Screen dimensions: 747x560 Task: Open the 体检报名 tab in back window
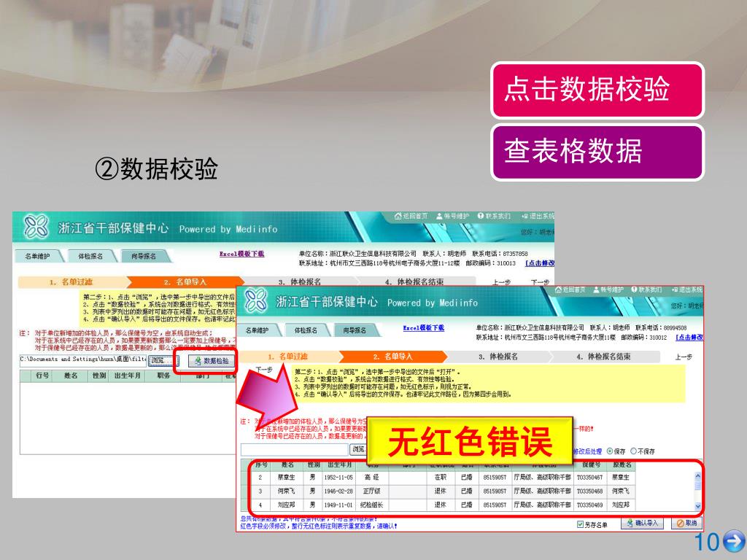point(90,256)
